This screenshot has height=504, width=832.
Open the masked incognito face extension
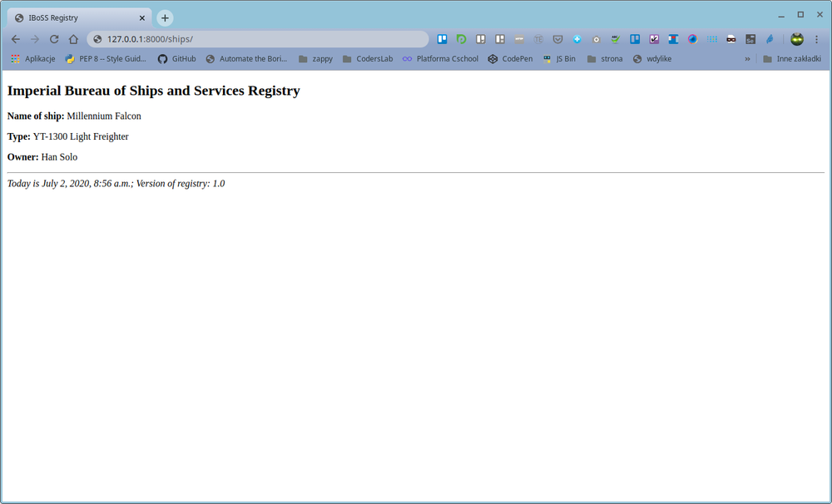[x=731, y=39]
